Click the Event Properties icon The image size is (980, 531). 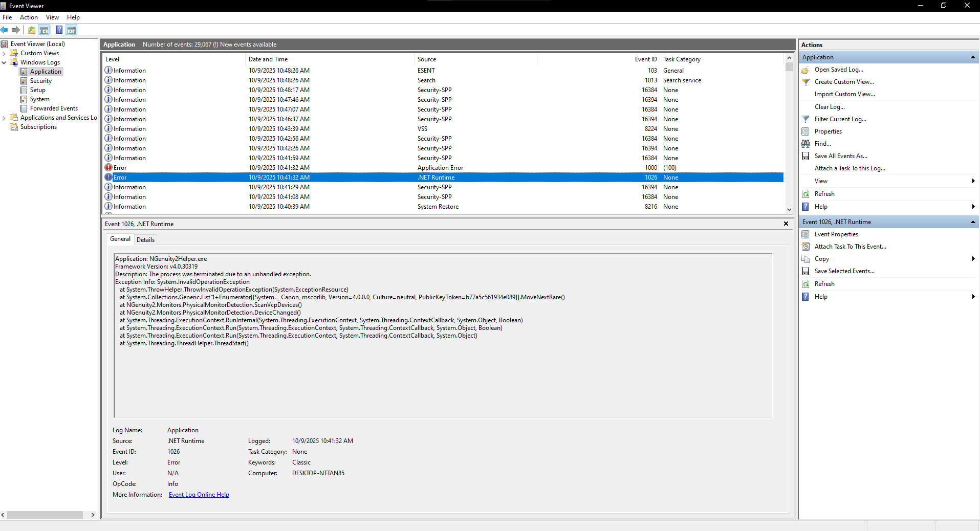point(805,234)
